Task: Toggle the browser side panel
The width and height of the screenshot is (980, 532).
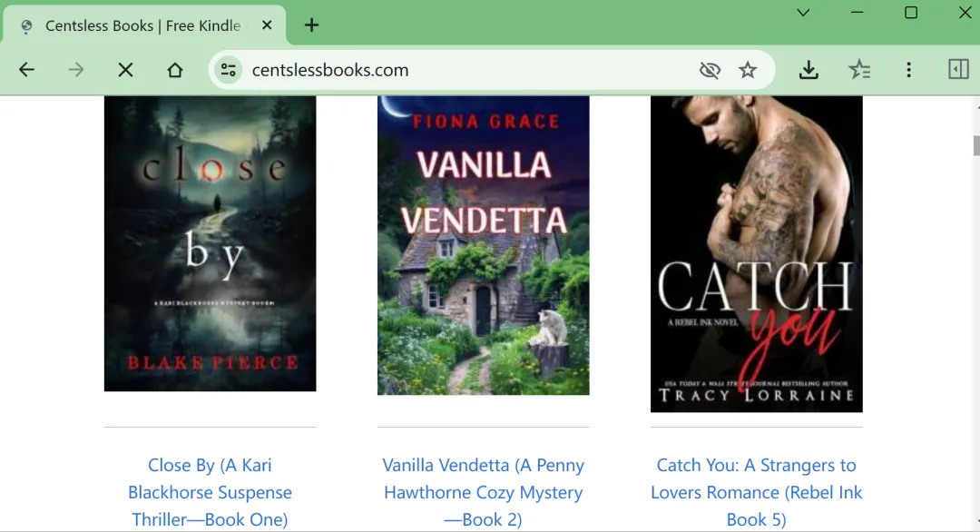Action: [958, 69]
